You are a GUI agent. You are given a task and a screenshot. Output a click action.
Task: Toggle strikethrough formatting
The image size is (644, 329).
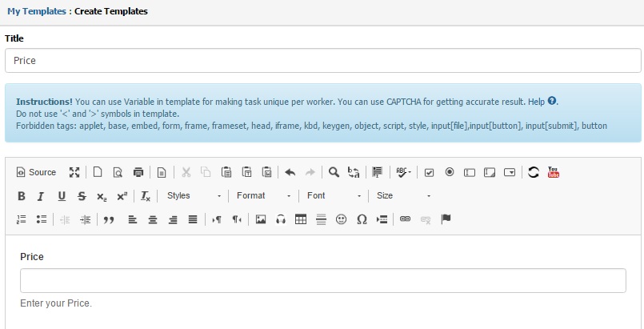click(x=82, y=196)
